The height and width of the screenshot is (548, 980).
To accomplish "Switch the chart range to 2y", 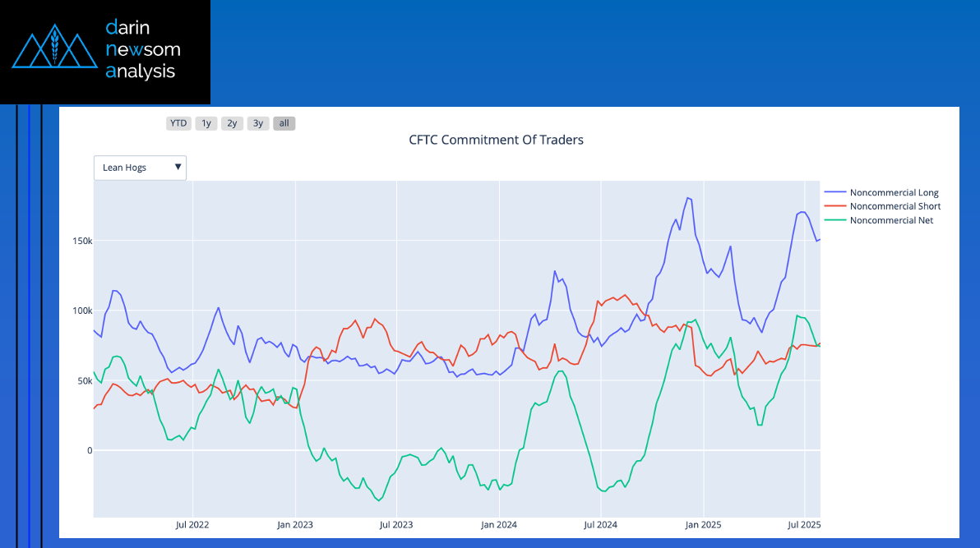I will [232, 123].
